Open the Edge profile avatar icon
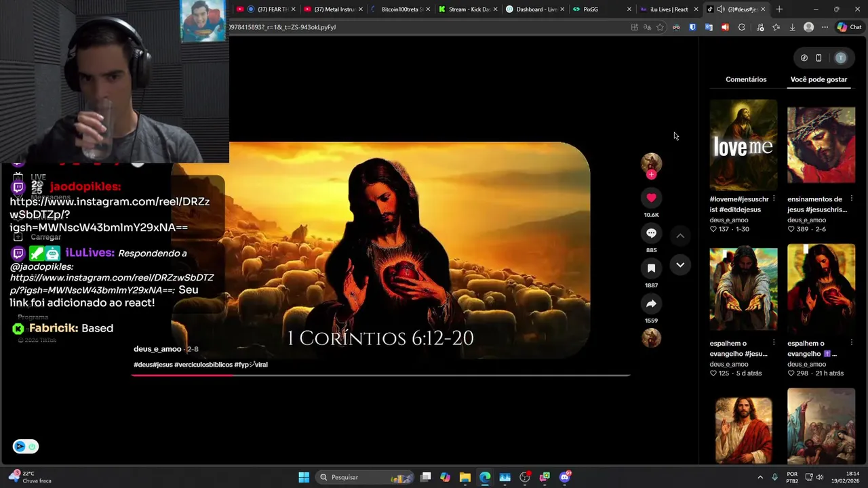868x488 pixels. [x=808, y=27]
